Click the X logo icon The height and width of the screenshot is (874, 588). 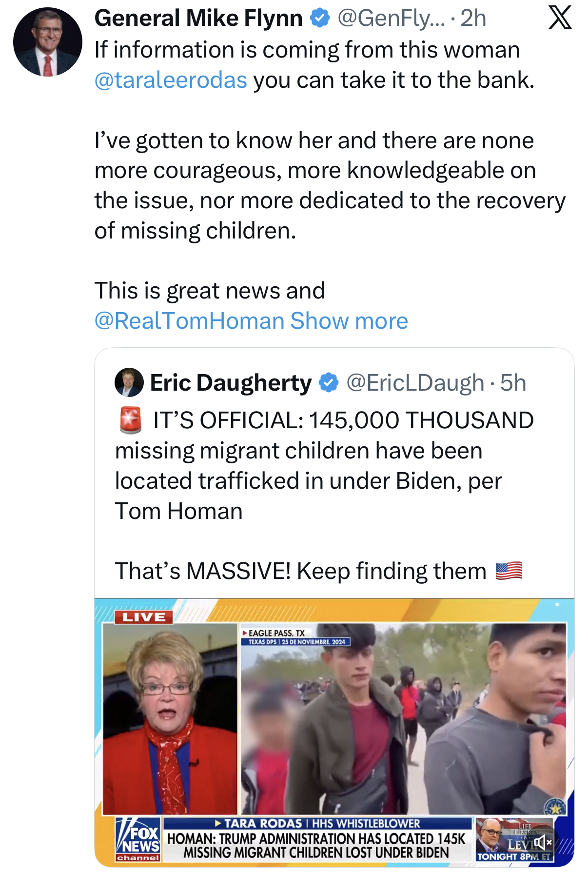[560, 18]
